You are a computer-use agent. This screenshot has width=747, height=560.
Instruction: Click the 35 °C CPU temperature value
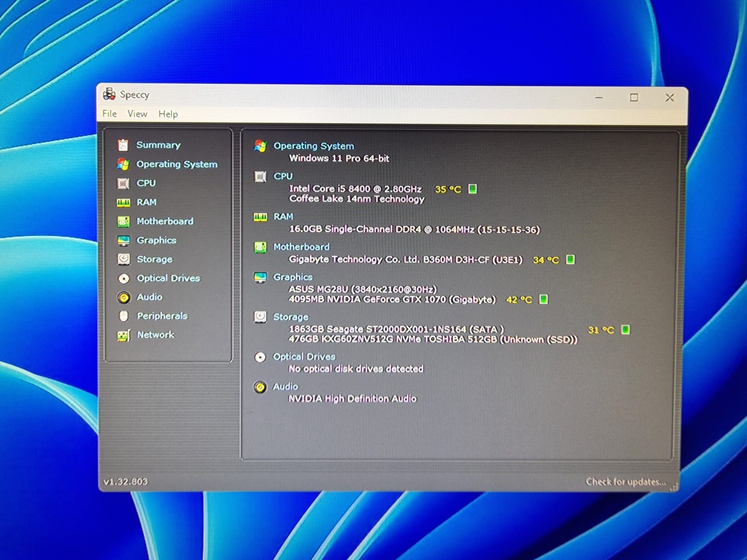coord(448,189)
